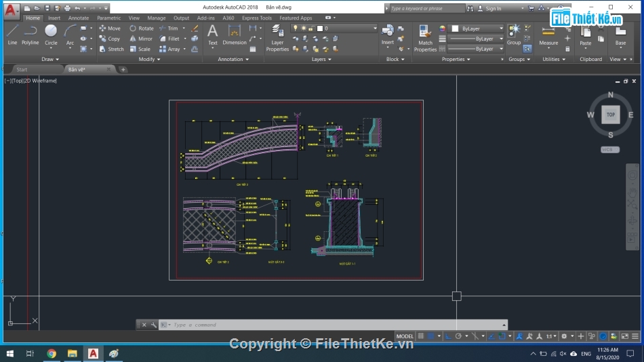Click the Fillet tool
644x362 pixels.
pyautogui.click(x=169, y=39)
